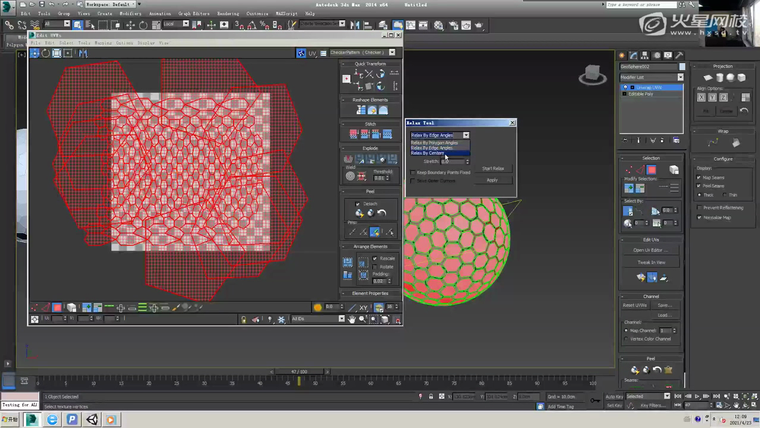
Task: Select polygon sub-object mode in the Selection rollout
Action: pos(651,170)
